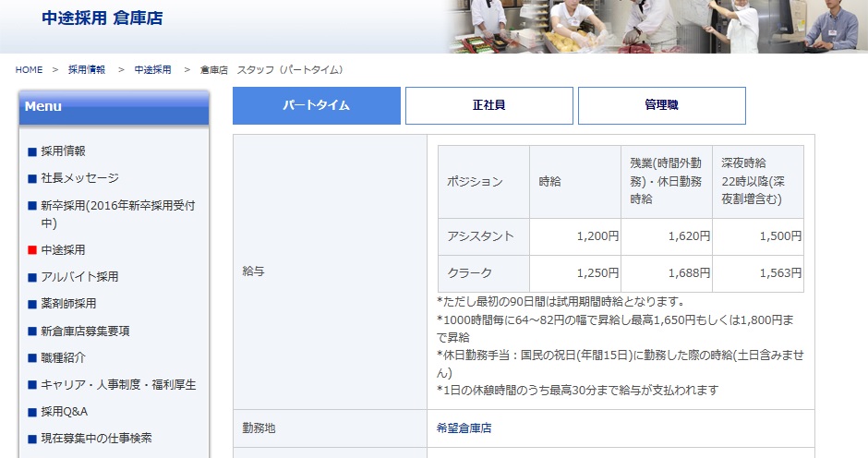Click the Menu sidebar header
This screenshot has height=458, width=868.
tap(114, 107)
